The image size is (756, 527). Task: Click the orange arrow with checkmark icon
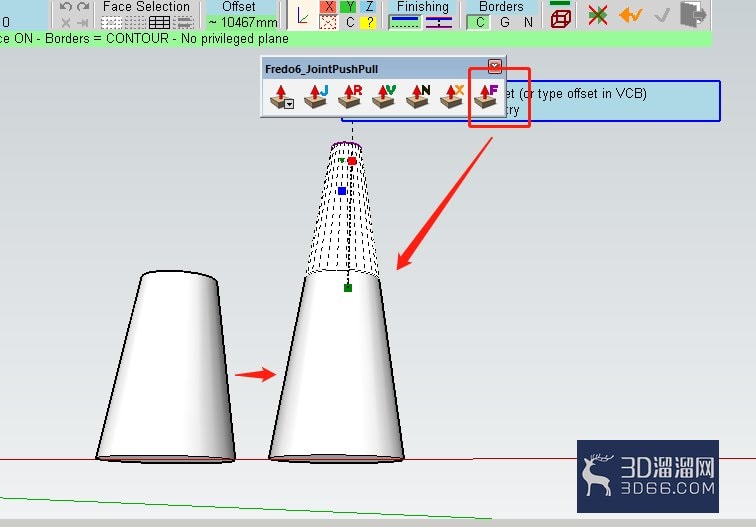pyautogui.click(x=631, y=15)
